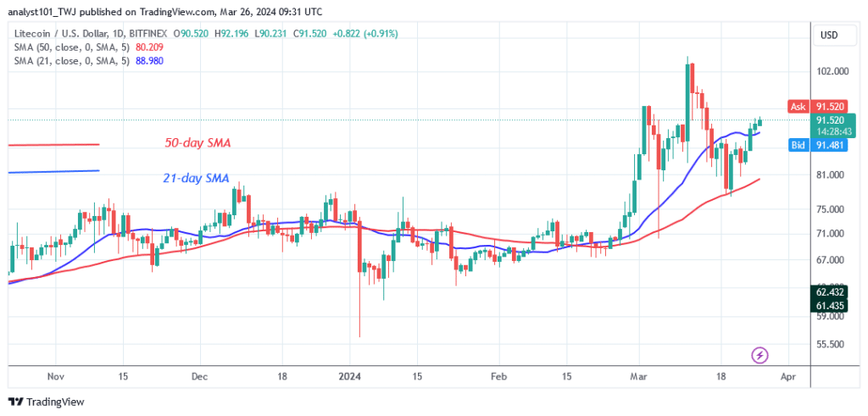Click the Nov label on time axis

[x=57, y=376]
